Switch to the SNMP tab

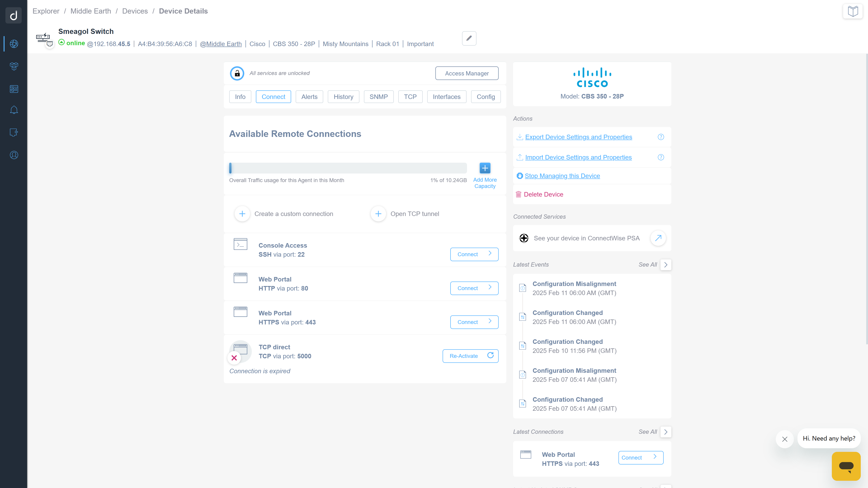[379, 97]
